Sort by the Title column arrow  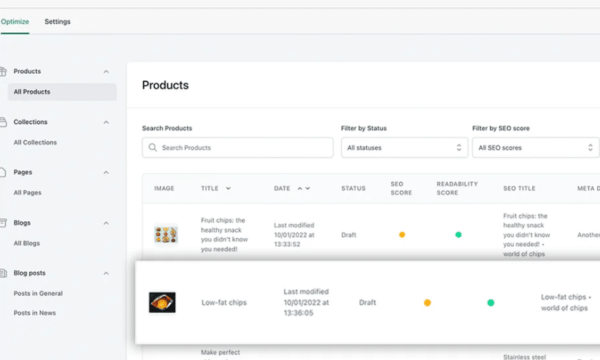point(228,188)
